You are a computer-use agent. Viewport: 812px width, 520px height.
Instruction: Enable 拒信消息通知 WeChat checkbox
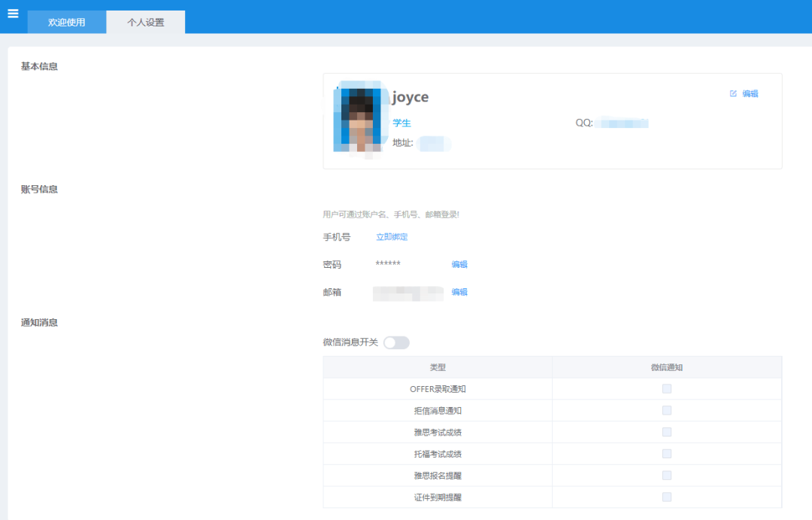pyautogui.click(x=667, y=411)
